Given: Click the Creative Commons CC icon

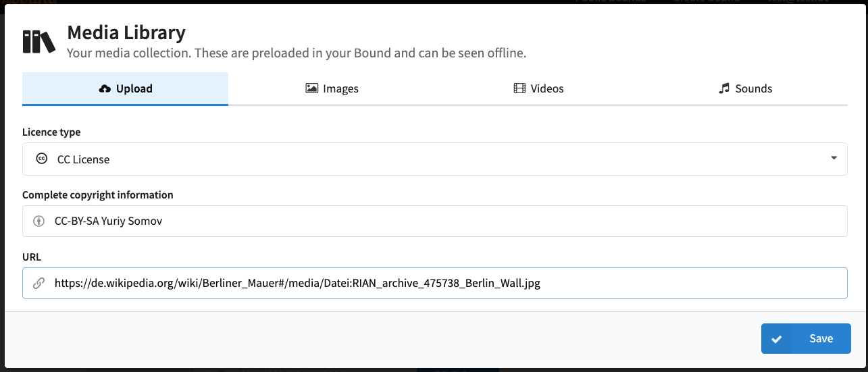Looking at the screenshot, I should click(41, 159).
